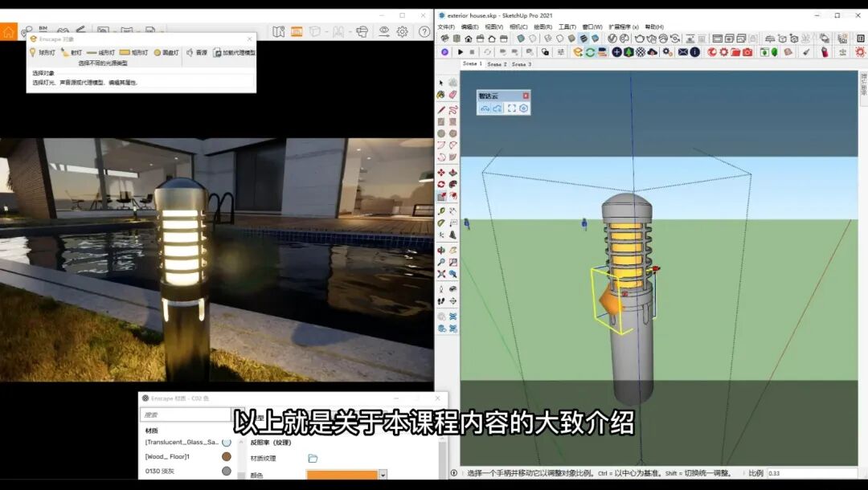Choose the 球形灯 sphere light type
This screenshot has height=490, width=868.
[x=43, y=53]
